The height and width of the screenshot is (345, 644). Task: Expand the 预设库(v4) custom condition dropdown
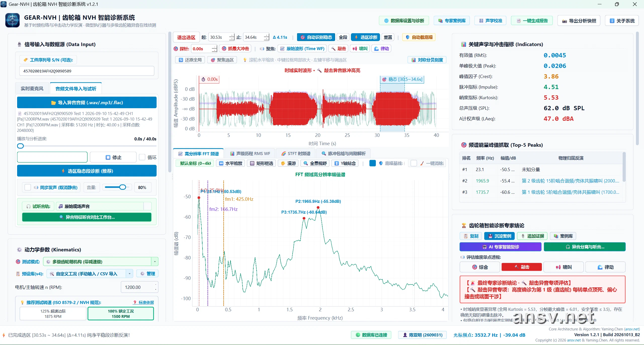(x=129, y=274)
